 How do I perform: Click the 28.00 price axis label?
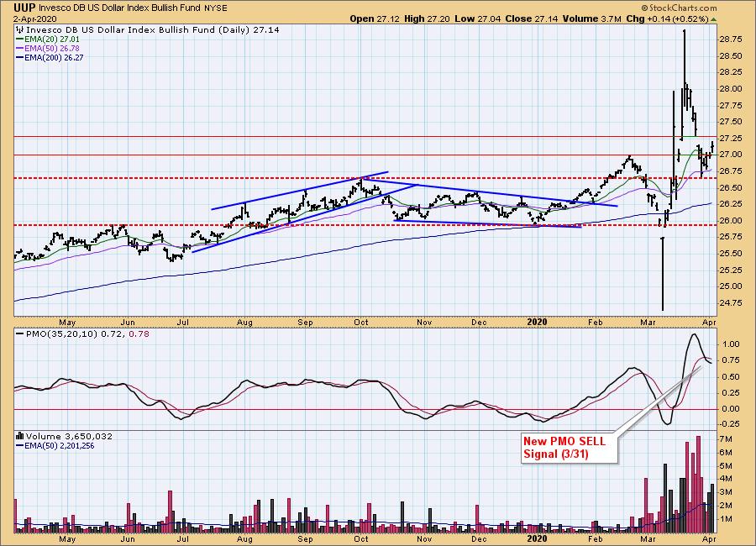click(731, 89)
